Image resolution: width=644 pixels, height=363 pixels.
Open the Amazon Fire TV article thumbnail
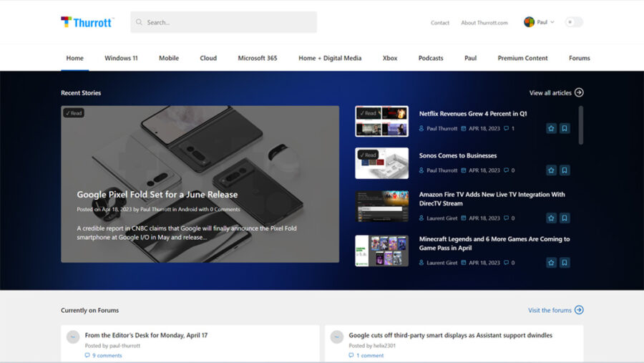pos(381,206)
